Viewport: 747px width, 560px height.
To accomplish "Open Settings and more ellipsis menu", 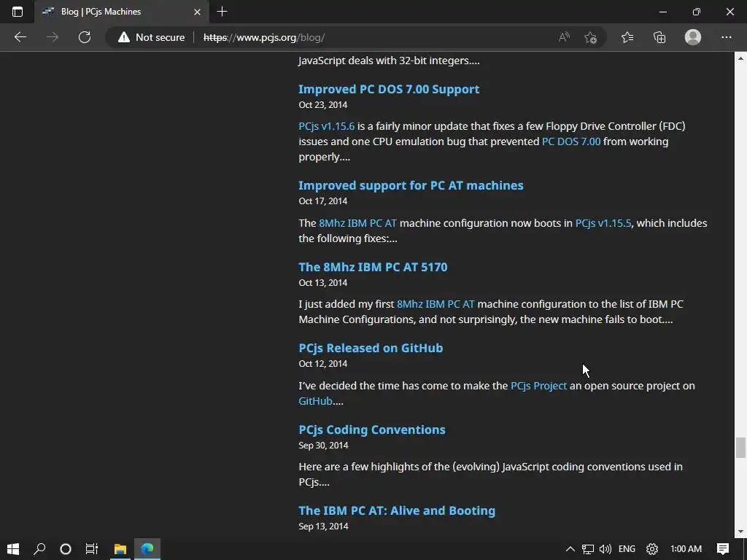I will [726, 37].
